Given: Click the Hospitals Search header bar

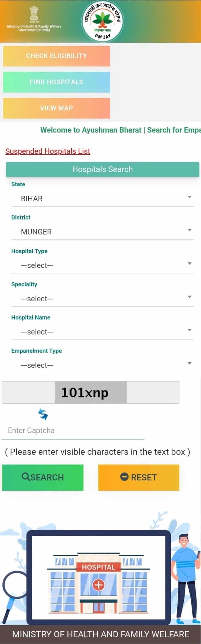Looking at the screenshot, I should click(x=103, y=169).
